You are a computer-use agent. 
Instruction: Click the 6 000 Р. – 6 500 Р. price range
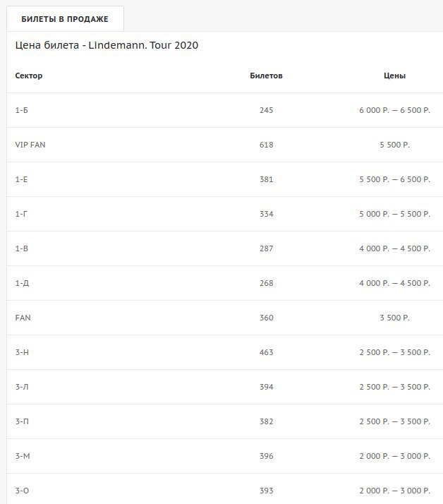click(394, 110)
